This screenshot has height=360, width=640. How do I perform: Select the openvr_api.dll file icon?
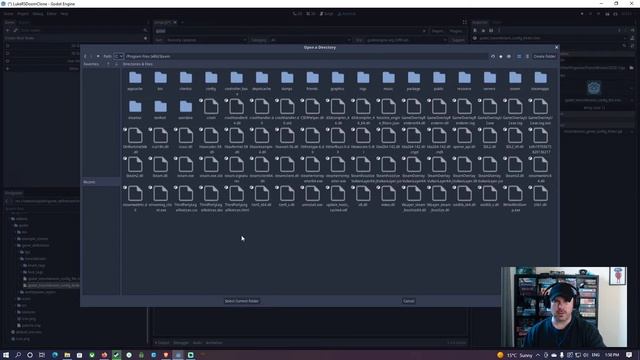click(x=464, y=136)
